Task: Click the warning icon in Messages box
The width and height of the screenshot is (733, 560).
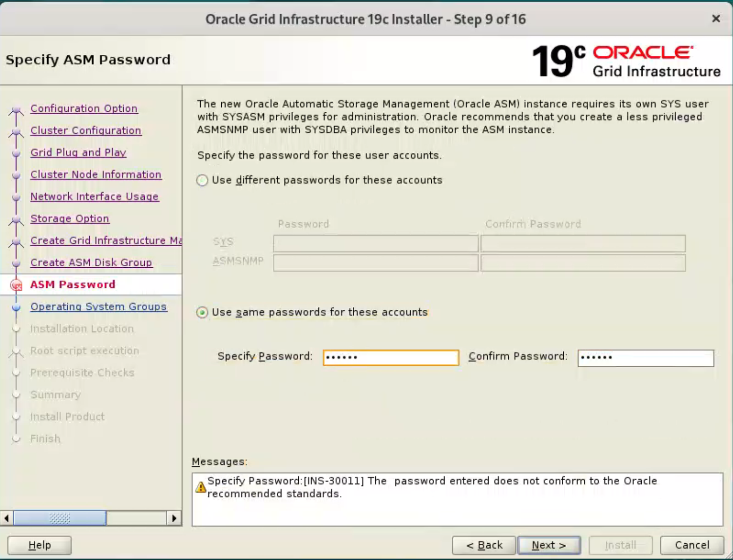Action: 201,487
